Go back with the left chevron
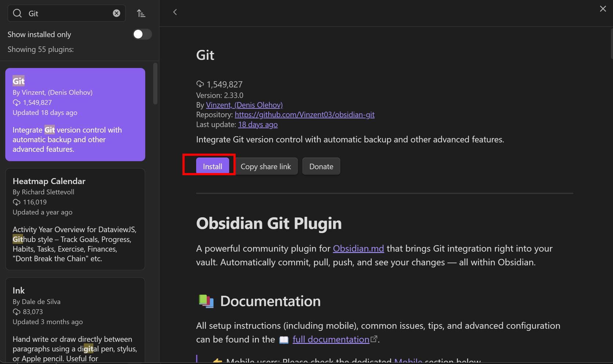This screenshot has height=364, width=613. [175, 12]
